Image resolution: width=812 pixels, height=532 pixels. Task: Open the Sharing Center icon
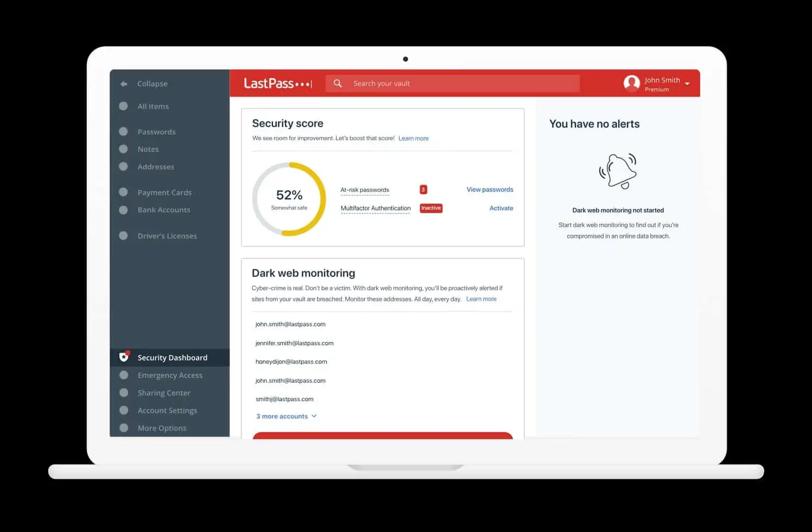click(x=123, y=392)
